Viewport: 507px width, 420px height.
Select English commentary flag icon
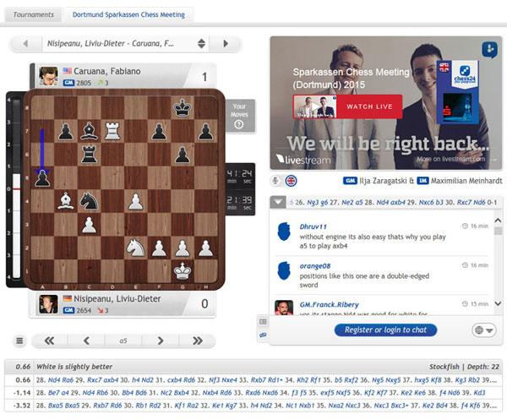[291, 181]
